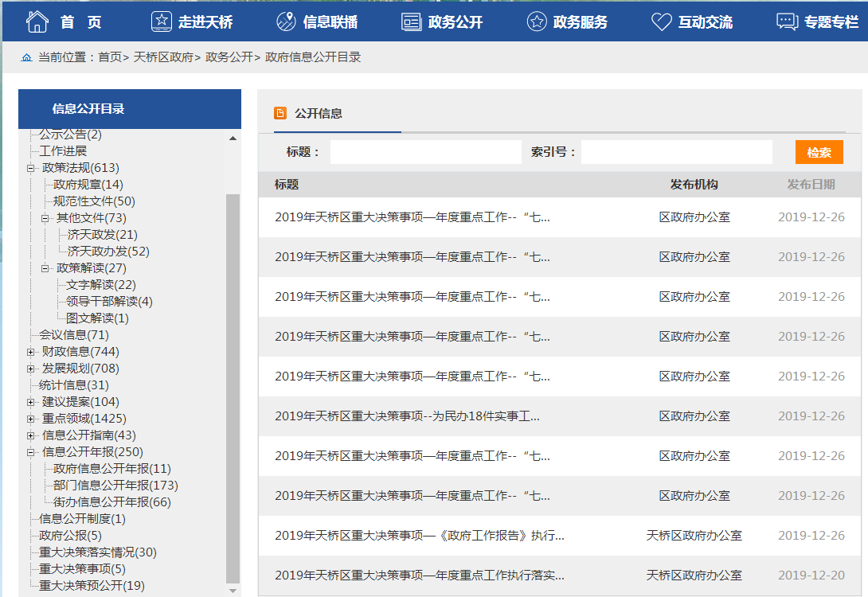Image resolution: width=868 pixels, height=597 pixels.
Task: Click the chat bubble icon for 专题专栏
Action: click(787, 22)
